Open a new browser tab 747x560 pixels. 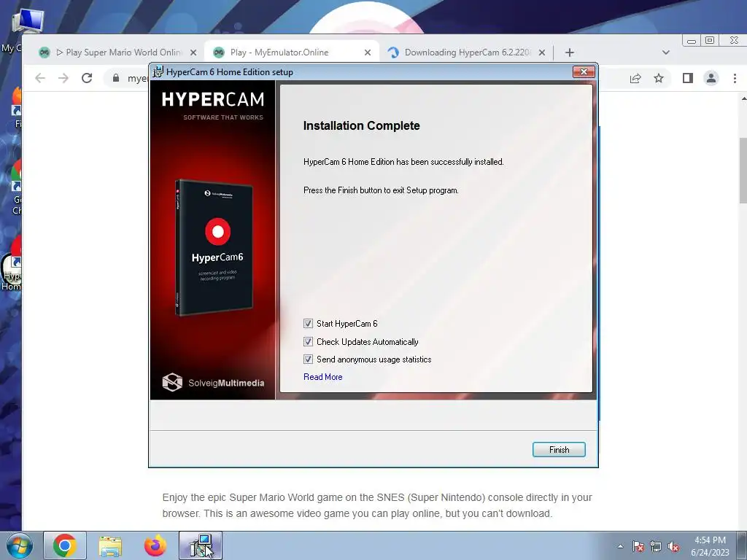click(x=569, y=52)
